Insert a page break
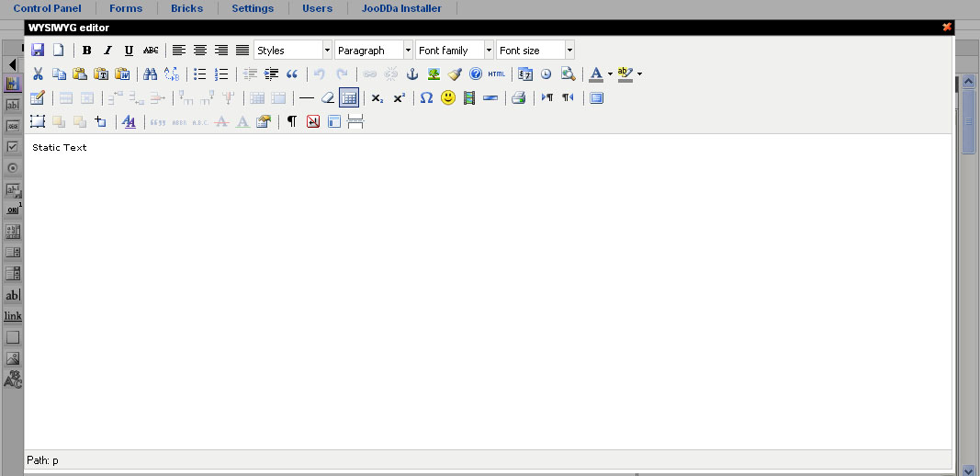This screenshot has height=476, width=980. click(x=355, y=121)
